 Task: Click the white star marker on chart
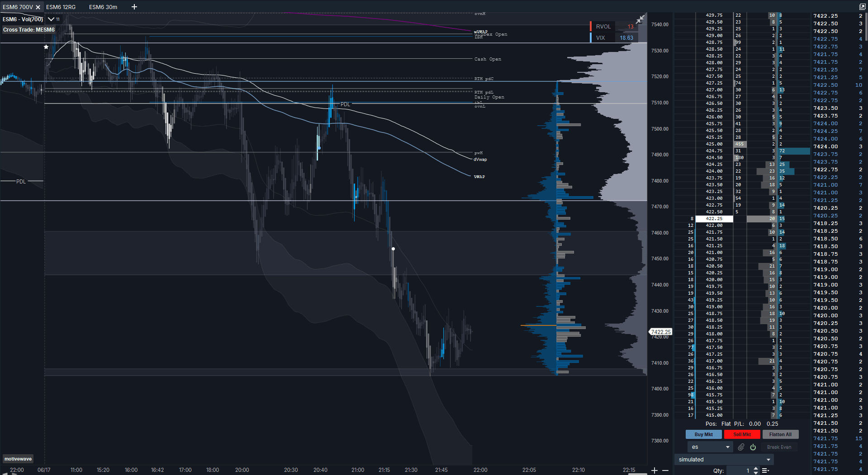[46, 47]
